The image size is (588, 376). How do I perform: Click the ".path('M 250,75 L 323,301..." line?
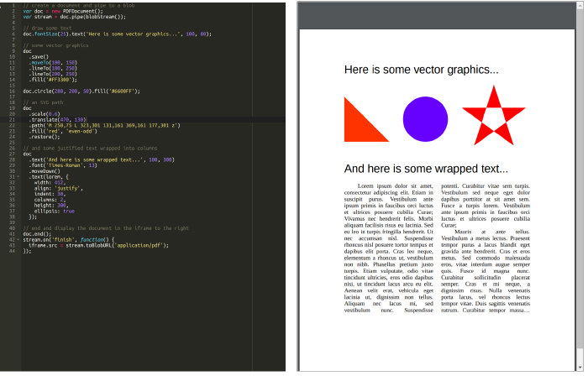(104, 125)
